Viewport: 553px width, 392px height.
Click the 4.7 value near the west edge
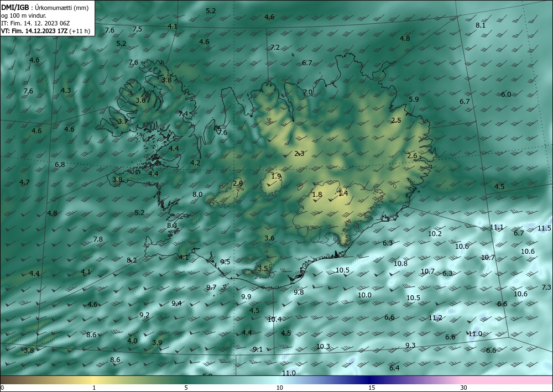click(24, 182)
